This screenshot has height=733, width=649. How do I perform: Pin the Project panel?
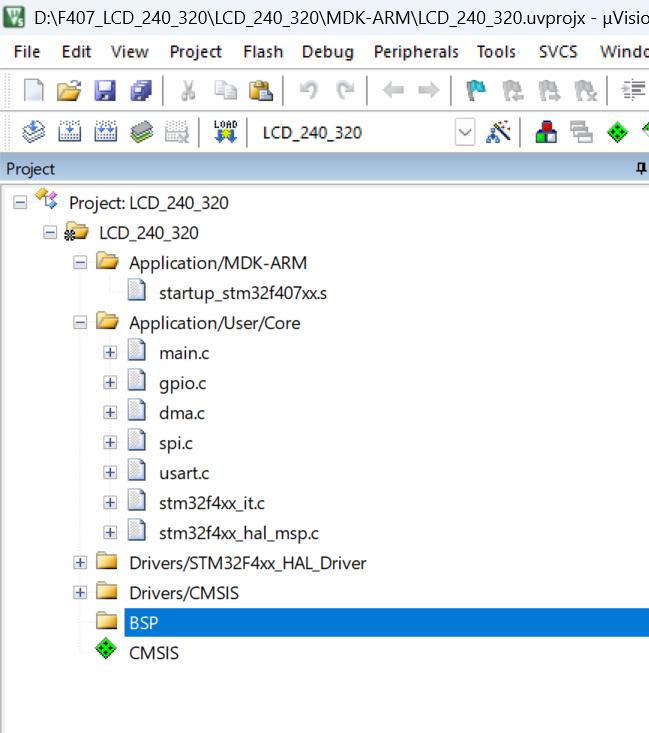coord(641,168)
